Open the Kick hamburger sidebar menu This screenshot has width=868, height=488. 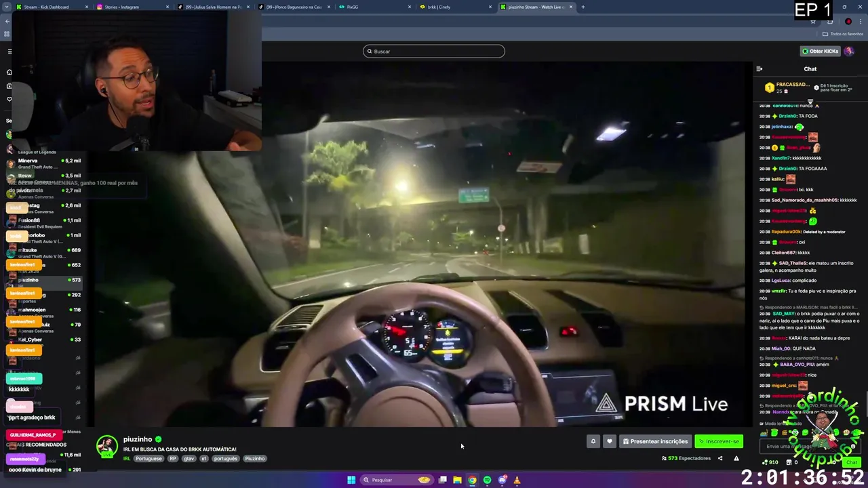9,52
